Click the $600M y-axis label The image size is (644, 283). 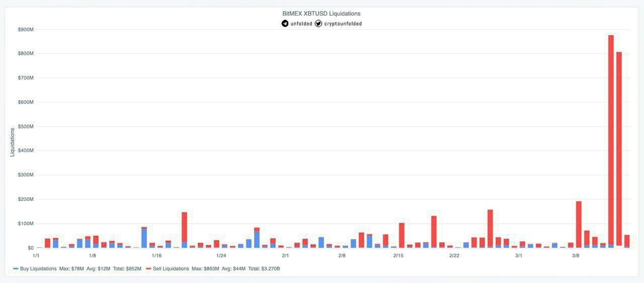click(x=26, y=102)
